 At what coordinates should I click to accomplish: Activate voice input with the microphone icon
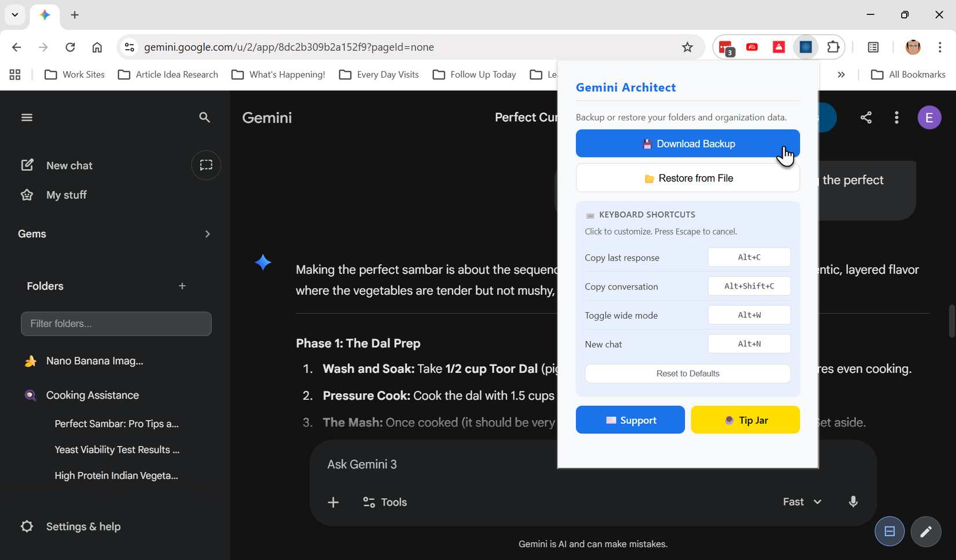click(x=853, y=502)
